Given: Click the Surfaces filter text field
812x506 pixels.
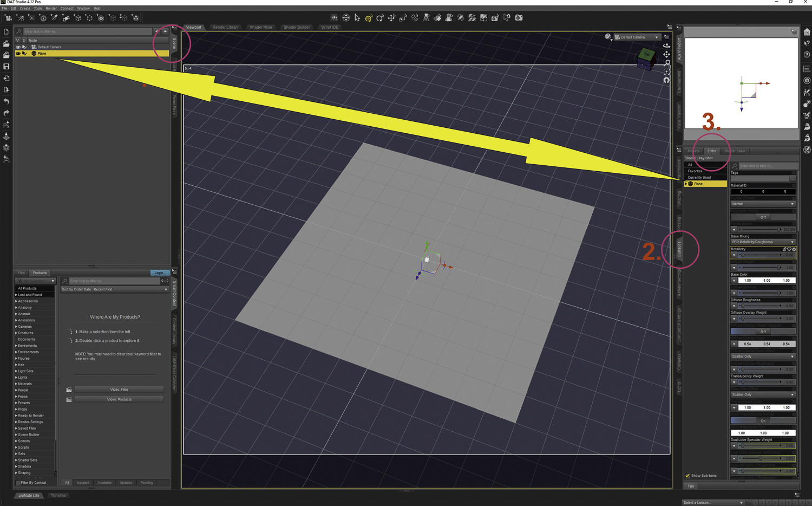Looking at the screenshot, I should click(x=768, y=166).
